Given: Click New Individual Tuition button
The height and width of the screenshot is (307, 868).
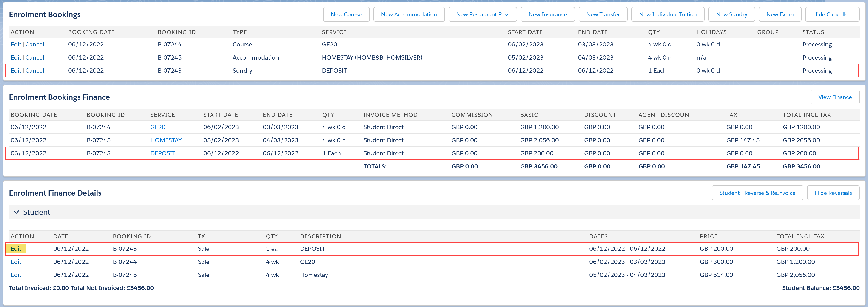Looking at the screenshot, I should [668, 14].
